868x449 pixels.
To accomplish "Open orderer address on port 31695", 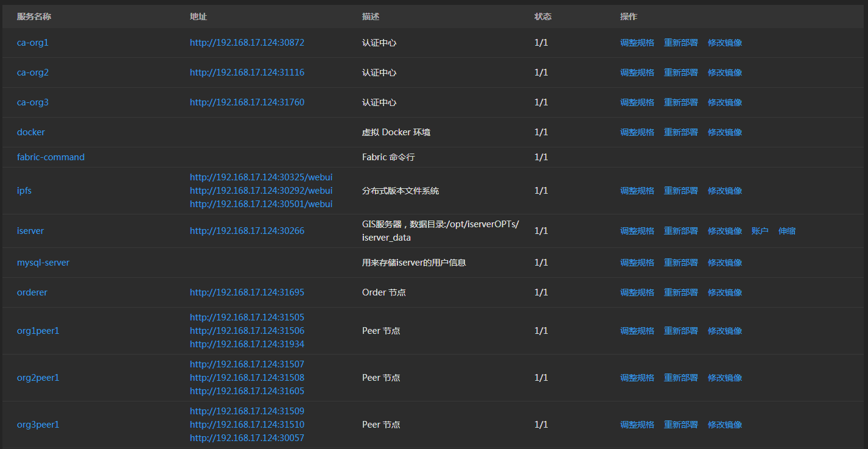I will pos(247,292).
